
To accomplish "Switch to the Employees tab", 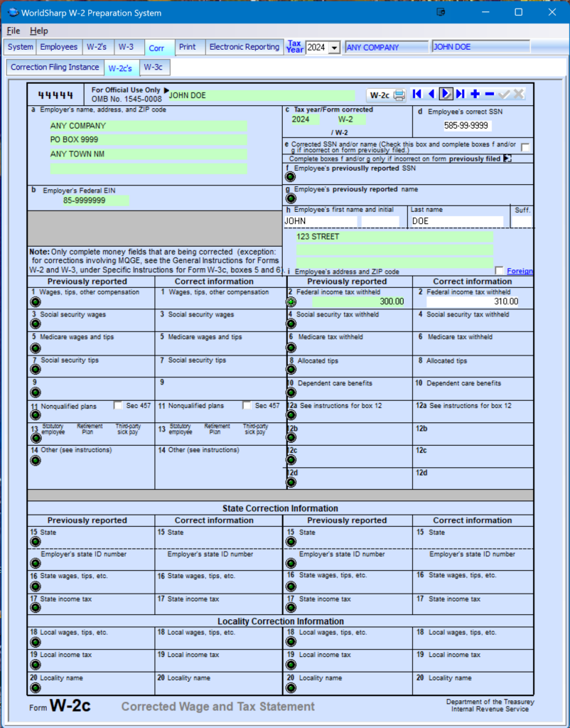I will (x=58, y=47).
